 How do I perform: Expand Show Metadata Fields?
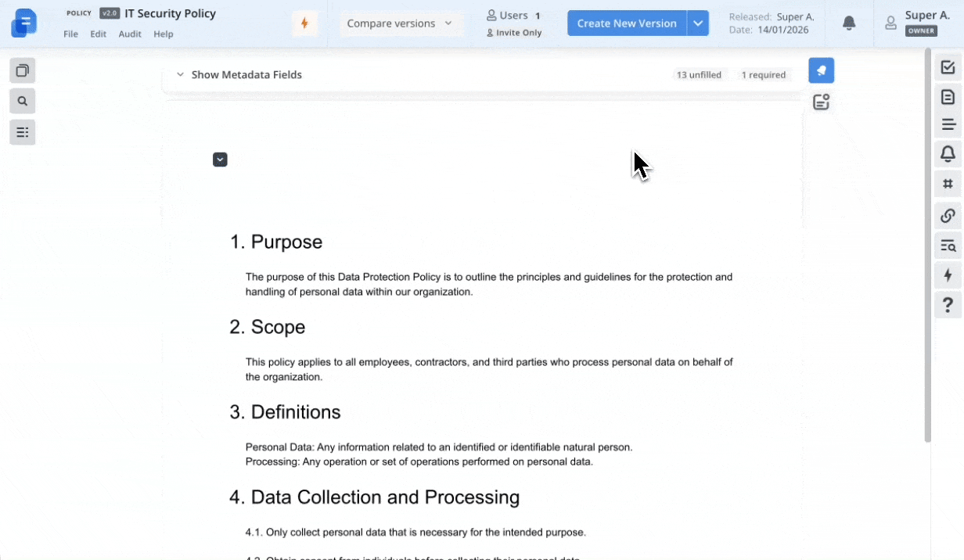coord(239,75)
